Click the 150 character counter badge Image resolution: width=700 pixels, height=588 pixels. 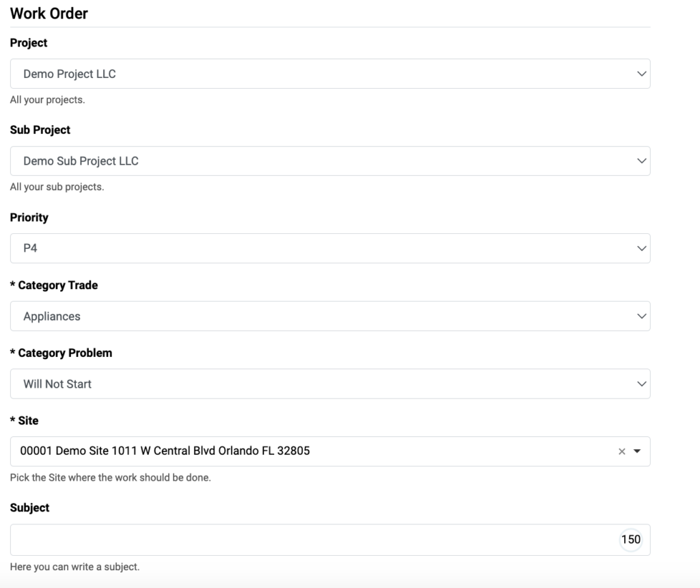coord(631,539)
